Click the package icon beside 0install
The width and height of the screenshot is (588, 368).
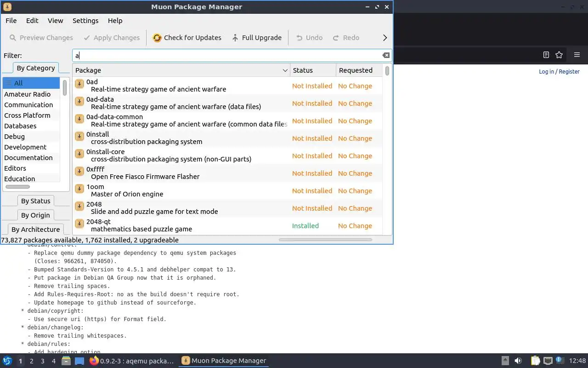point(79,136)
